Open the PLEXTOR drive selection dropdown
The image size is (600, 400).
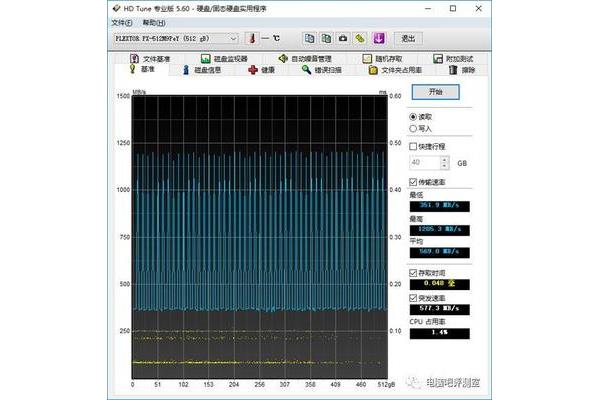pyautogui.click(x=176, y=38)
